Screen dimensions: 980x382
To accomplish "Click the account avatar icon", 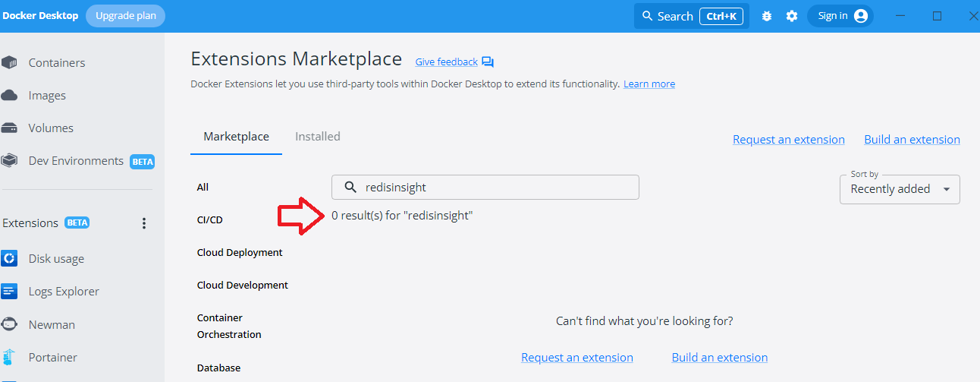I will [861, 16].
